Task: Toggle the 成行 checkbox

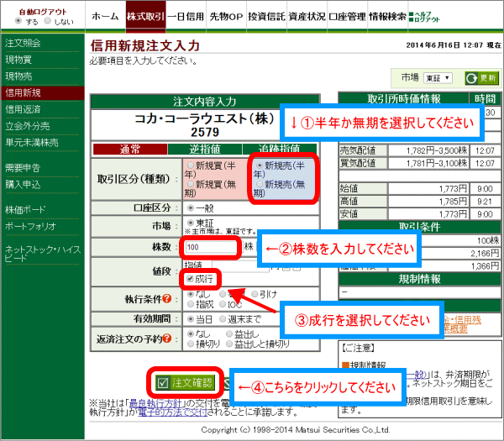Action: pos(190,279)
